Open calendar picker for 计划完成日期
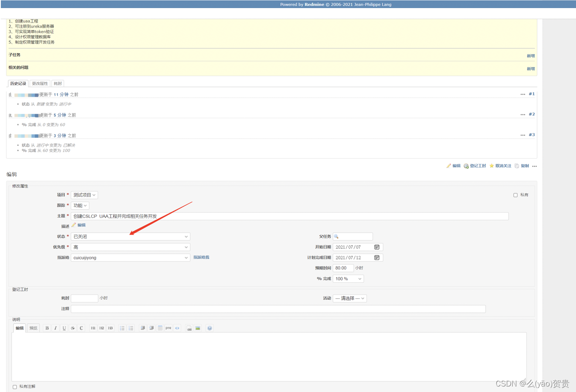The width and height of the screenshot is (576, 392). 377,258
